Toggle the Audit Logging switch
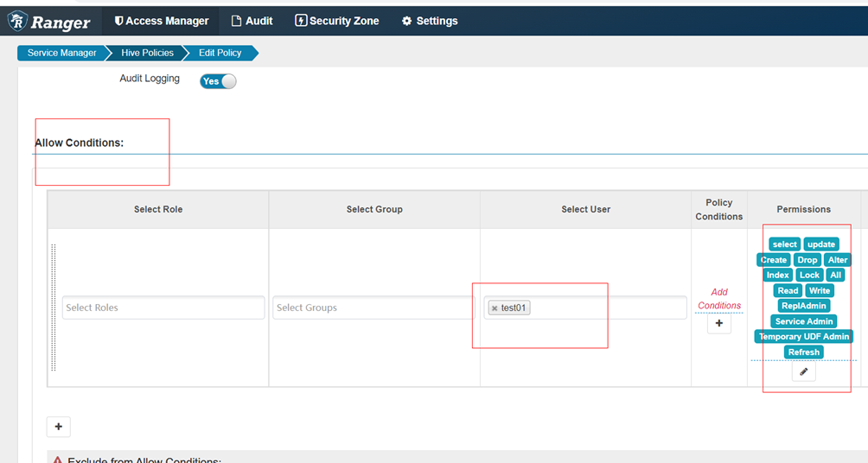The width and height of the screenshot is (868, 463). tap(218, 81)
